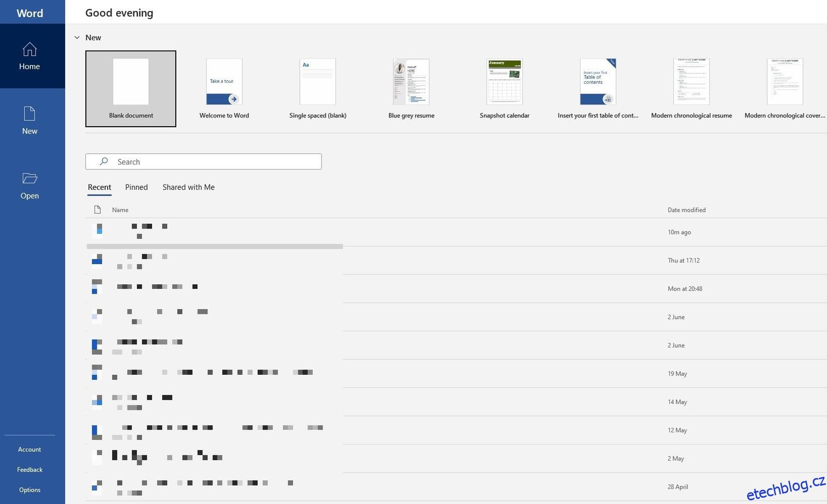This screenshot has height=504, width=827.
Task: Switch to the Pinned tab
Action: point(136,187)
